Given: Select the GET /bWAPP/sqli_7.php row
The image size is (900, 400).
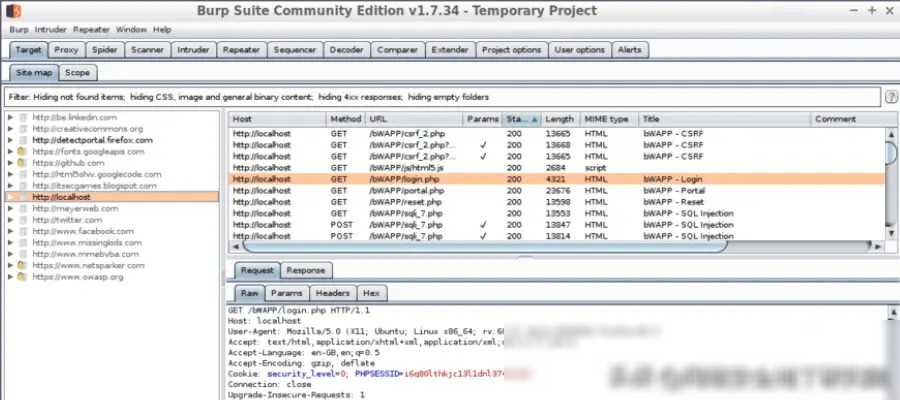Looking at the screenshot, I should [x=557, y=213].
